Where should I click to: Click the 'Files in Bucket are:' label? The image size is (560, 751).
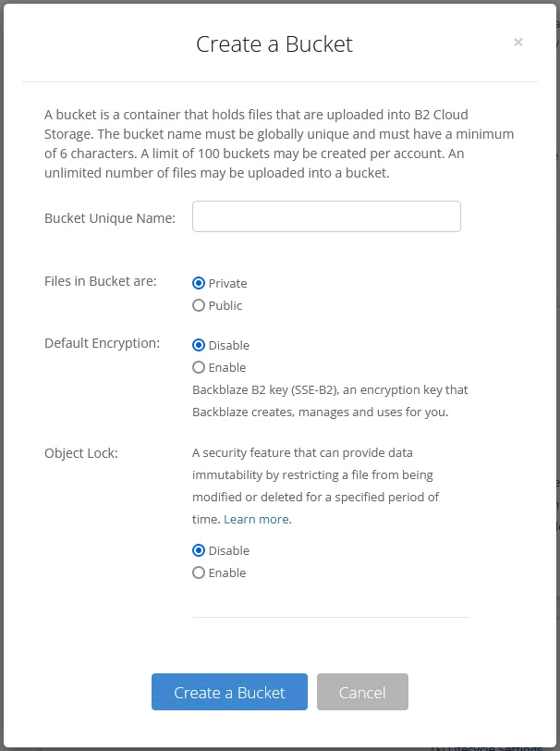tap(101, 281)
